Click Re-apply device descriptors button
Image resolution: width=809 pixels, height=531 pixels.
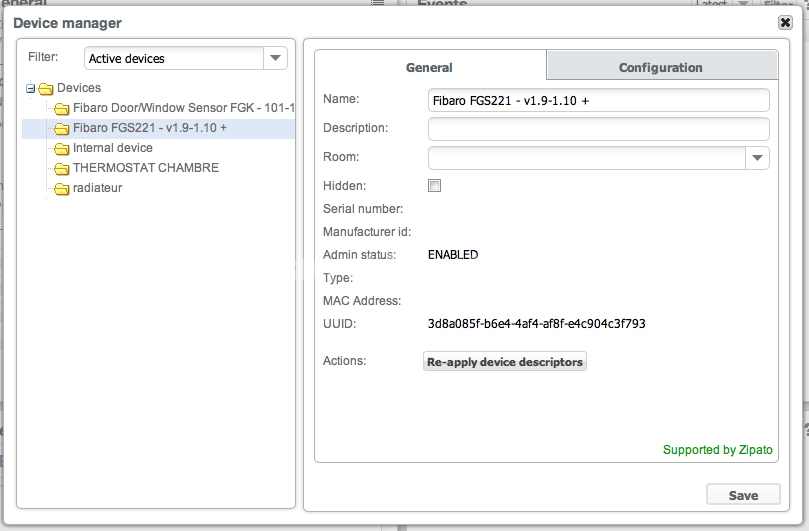[505, 362]
